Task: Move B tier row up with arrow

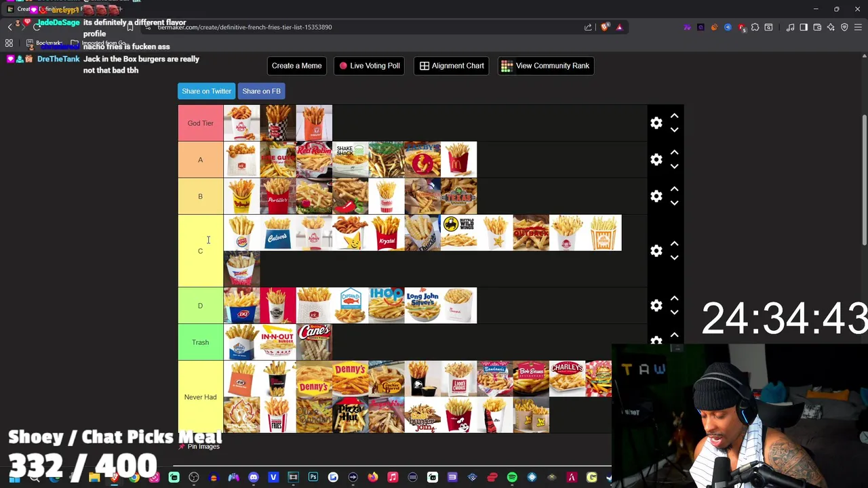Action: (674, 190)
